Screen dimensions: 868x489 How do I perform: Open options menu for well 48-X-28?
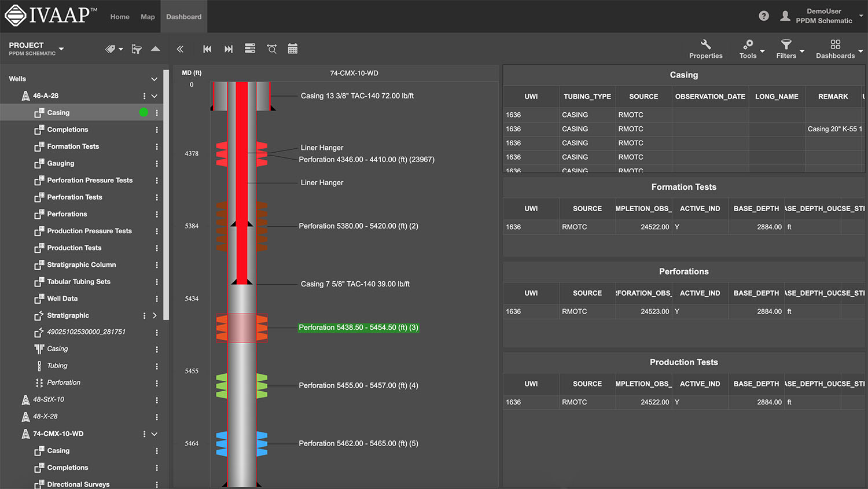157,417
